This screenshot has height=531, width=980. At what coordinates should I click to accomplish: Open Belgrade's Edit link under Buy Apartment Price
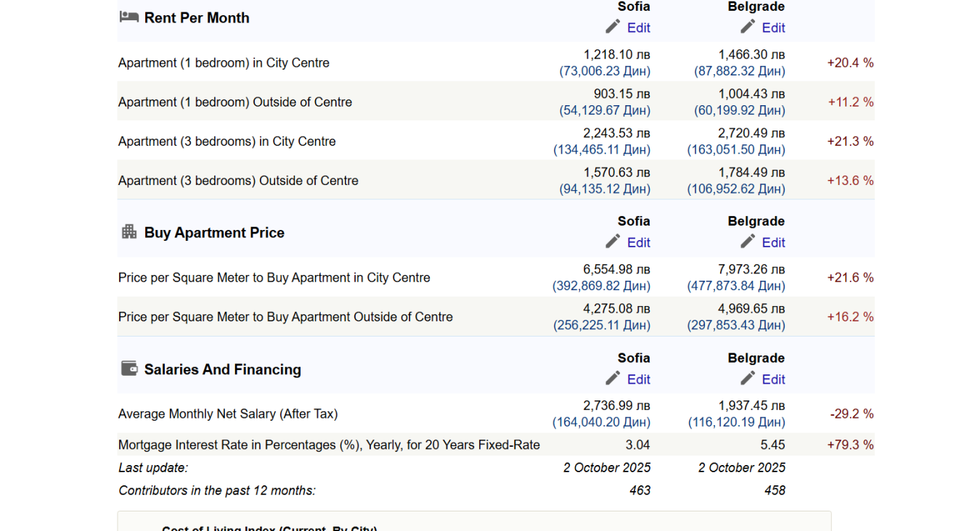773,242
